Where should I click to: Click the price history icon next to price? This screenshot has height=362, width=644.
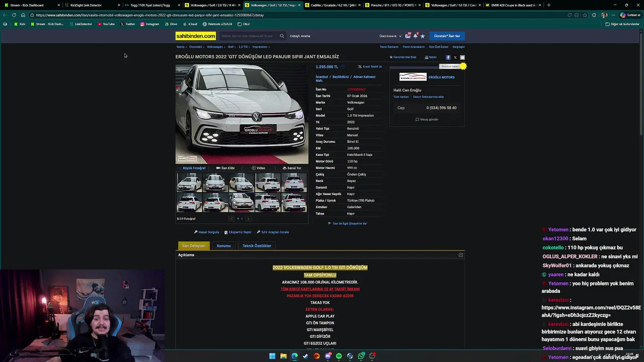click(343, 67)
